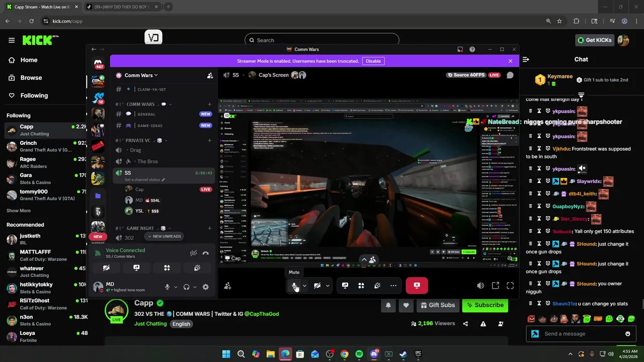The height and width of the screenshot is (362, 644).
Task: Deafen headphones in Discord user panel
Action: 186,287
